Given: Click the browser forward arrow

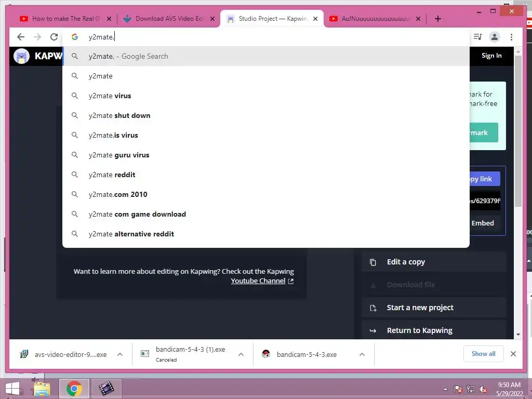Looking at the screenshot, I should click(x=37, y=37).
